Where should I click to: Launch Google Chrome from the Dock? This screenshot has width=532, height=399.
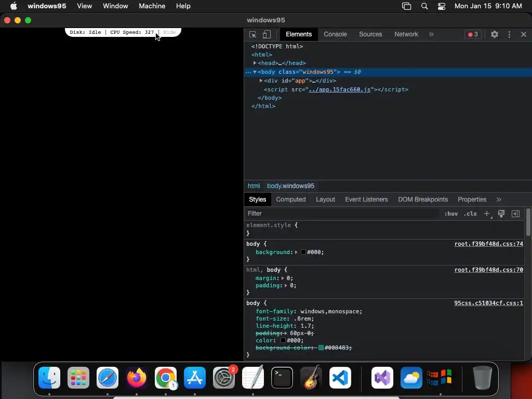pos(166,378)
